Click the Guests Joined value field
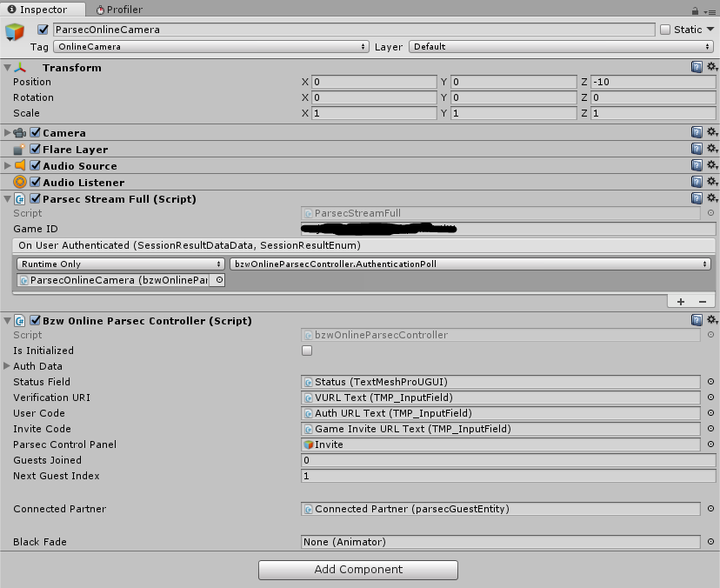 pos(509,460)
